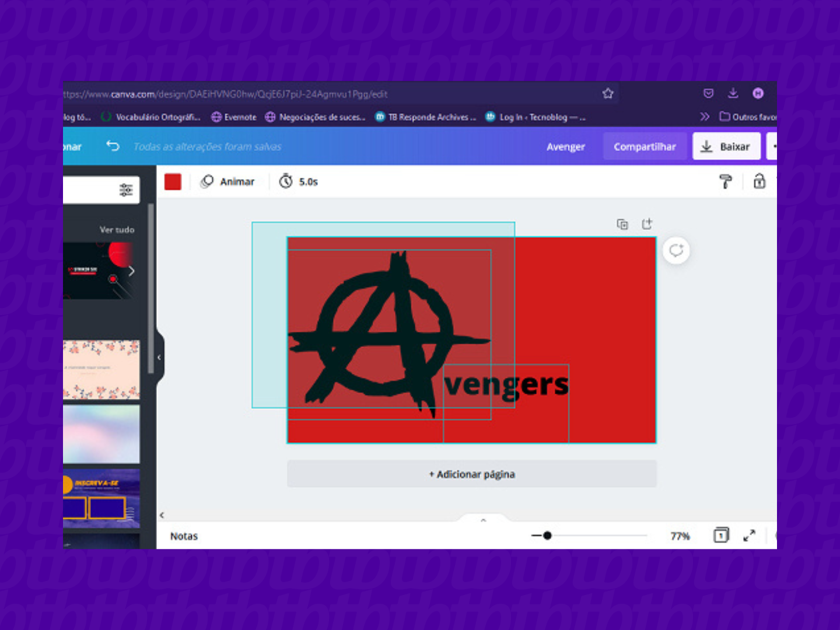Open Log In Tecnoblog bookmark
840x630 pixels.
click(535, 117)
